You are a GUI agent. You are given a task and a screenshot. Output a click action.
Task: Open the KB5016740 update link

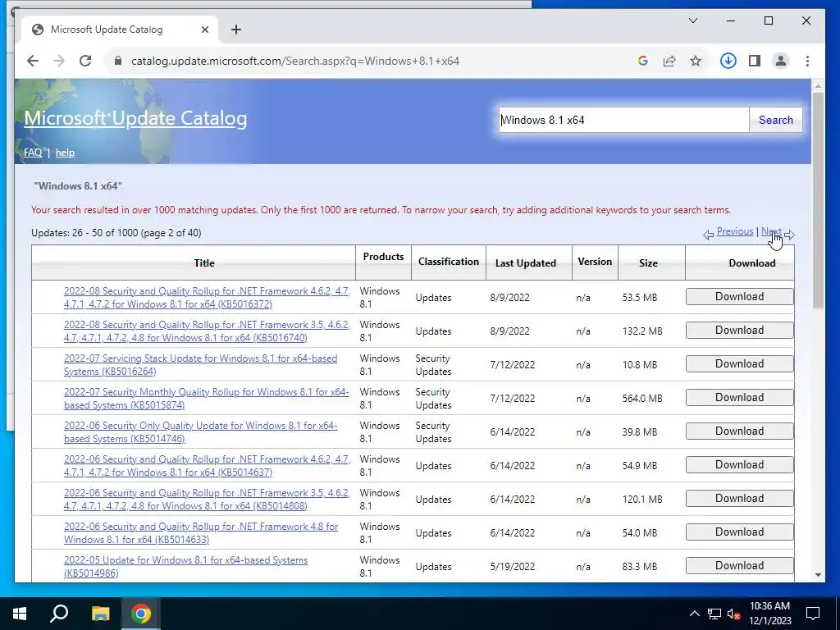coord(207,331)
